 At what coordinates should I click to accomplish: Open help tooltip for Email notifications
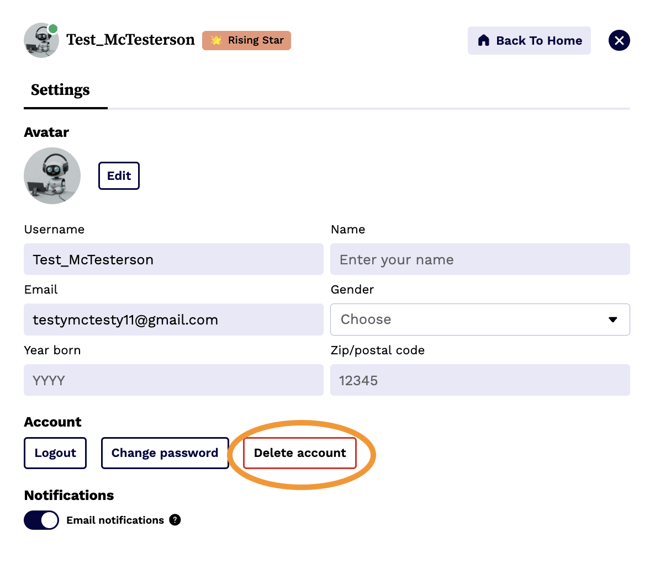pos(175,520)
